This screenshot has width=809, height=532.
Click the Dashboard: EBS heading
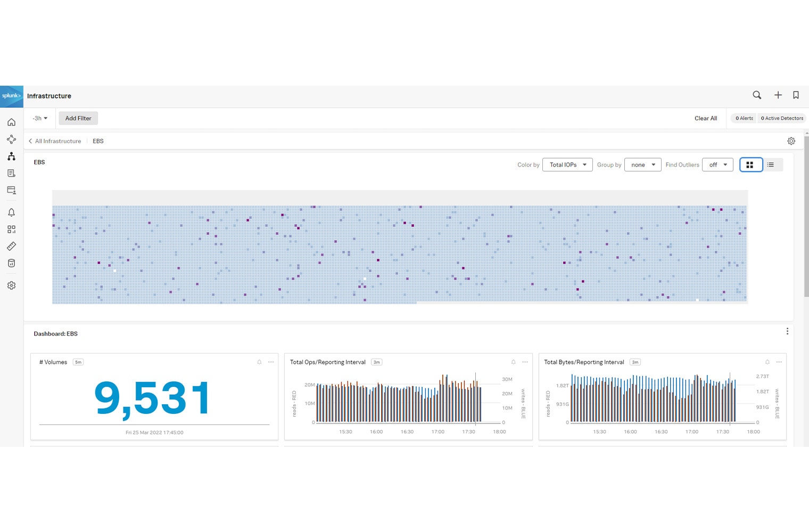(56, 334)
